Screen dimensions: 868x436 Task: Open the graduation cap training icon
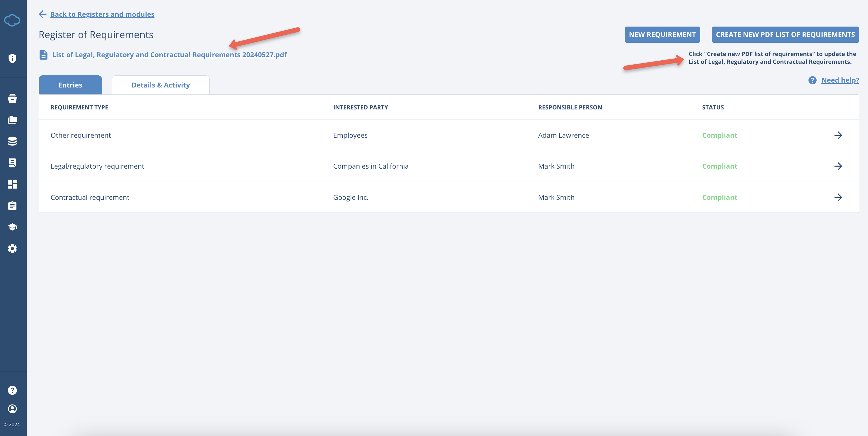tap(12, 227)
